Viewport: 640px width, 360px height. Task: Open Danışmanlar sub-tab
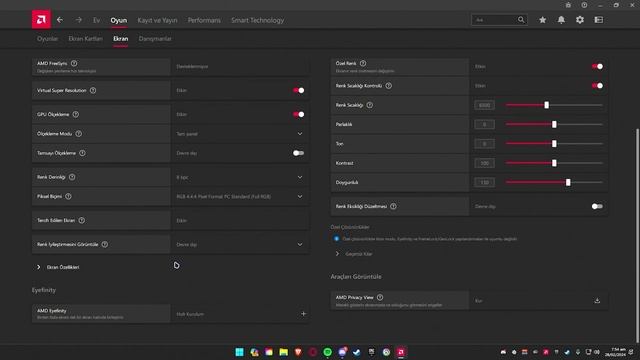click(x=155, y=39)
